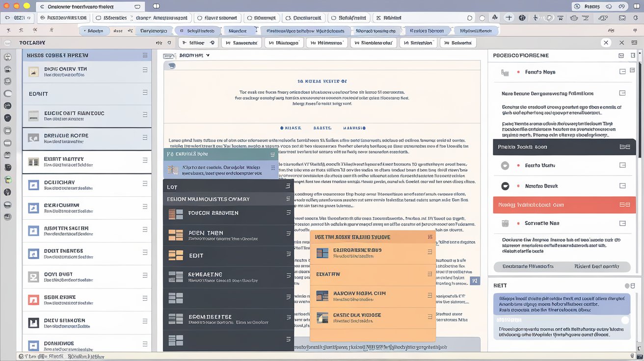Switch to the Flavre siibonart tab

pyautogui.click(x=217, y=18)
